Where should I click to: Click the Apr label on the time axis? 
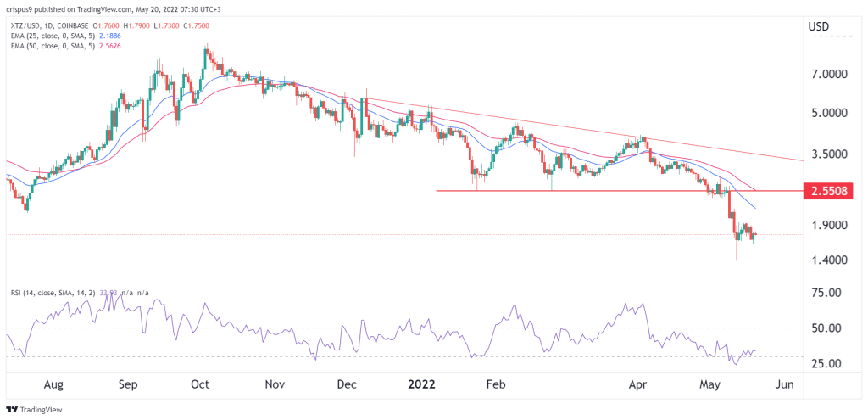coord(639,384)
